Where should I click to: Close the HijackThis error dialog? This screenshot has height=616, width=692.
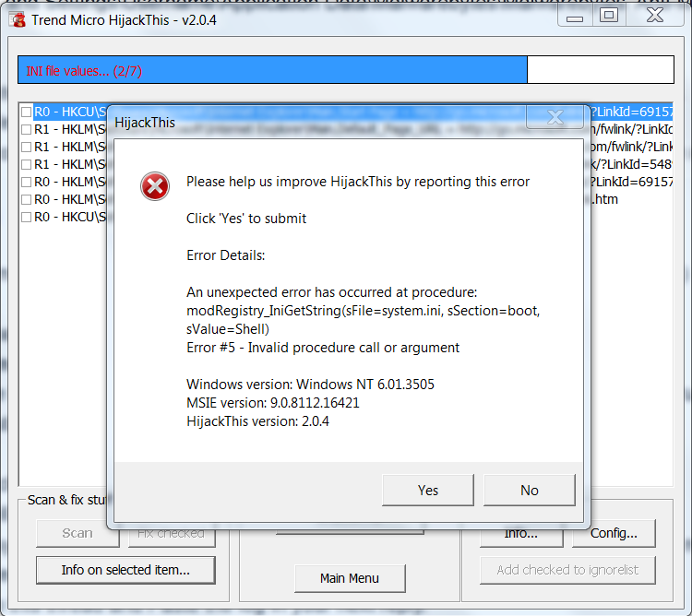(x=555, y=117)
